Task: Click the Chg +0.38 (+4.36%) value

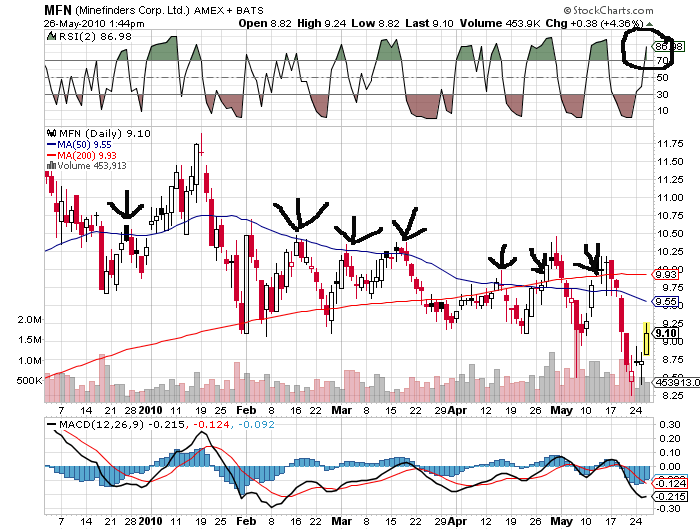Action: [595, 23]
